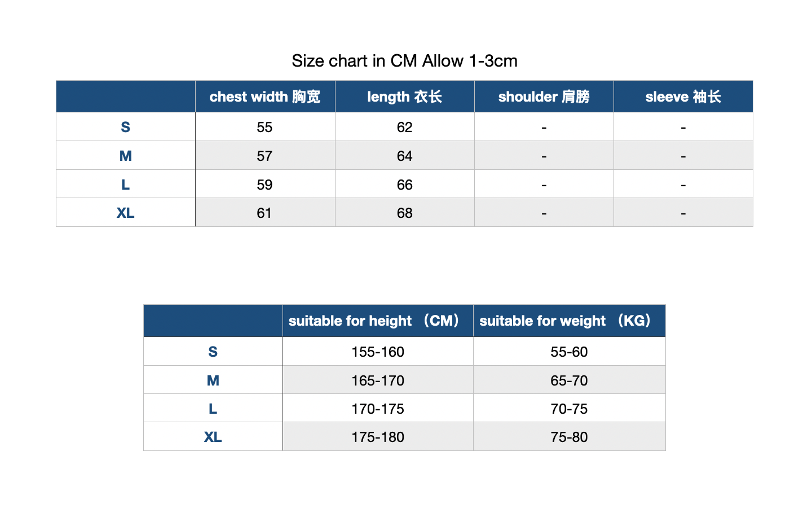Click the 'suitable for weight (KG)' header

569,321
